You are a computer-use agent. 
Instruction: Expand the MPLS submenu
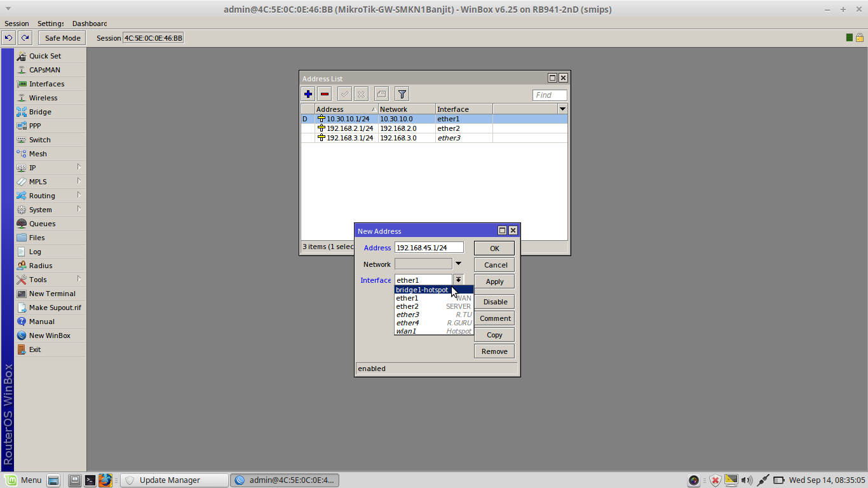coord(50,182)
